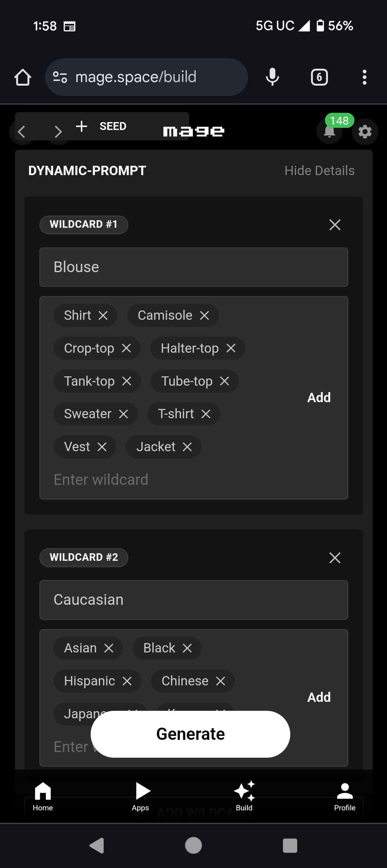387x868 pixels.
Task: Collapse the panel with Hide Details
Action: tap(319, 171)
